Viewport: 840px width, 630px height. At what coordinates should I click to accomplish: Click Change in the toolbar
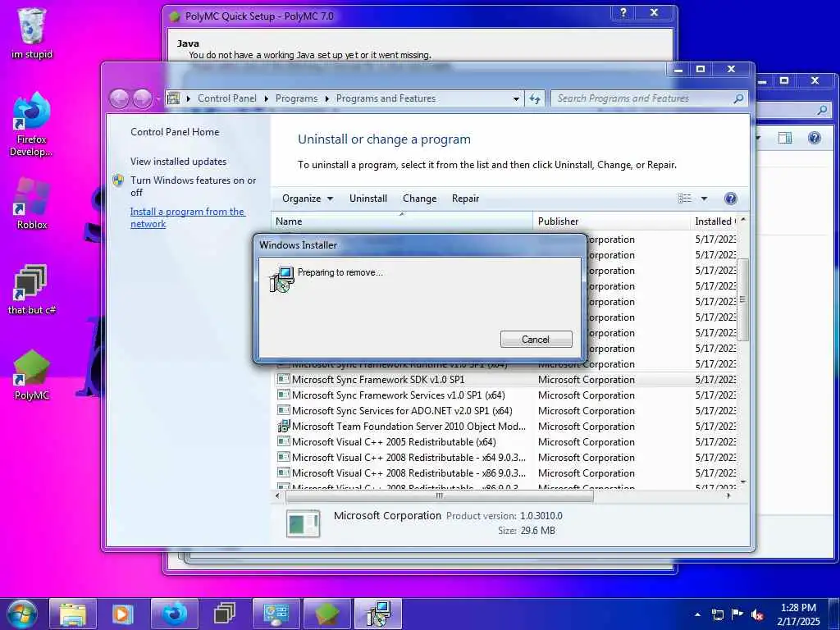[419, 199]
